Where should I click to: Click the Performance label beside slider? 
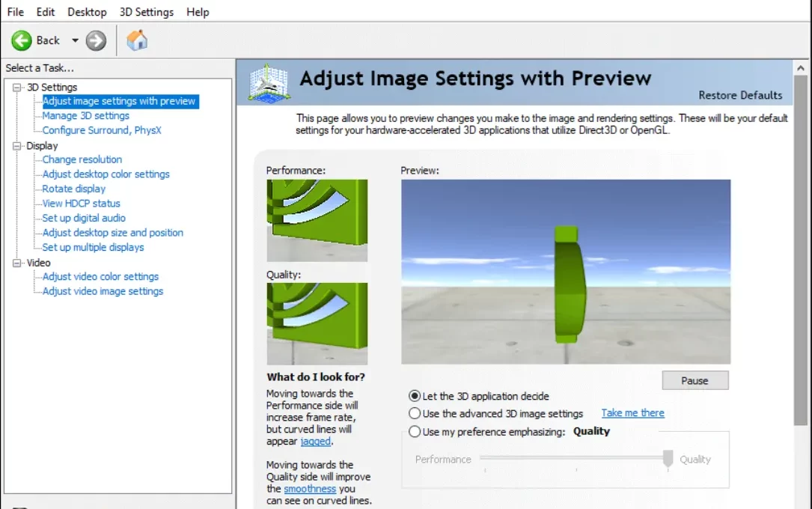click(x=443, y=460)
